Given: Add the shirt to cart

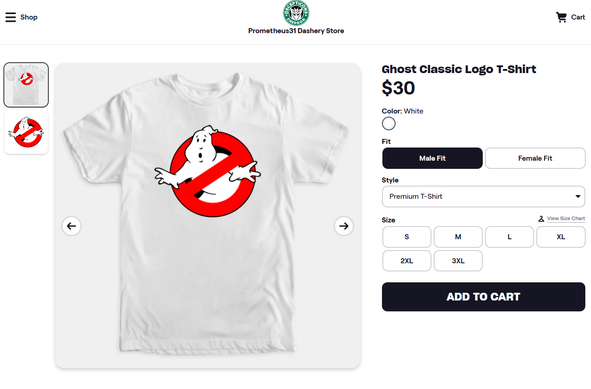Looking at the screenshot, I should tap(483, 297).
